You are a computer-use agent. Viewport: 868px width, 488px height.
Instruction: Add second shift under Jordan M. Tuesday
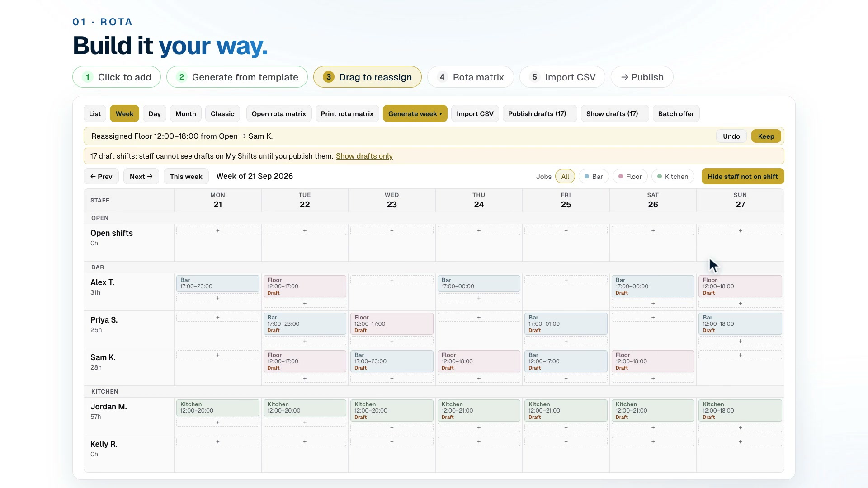point(305,422)
